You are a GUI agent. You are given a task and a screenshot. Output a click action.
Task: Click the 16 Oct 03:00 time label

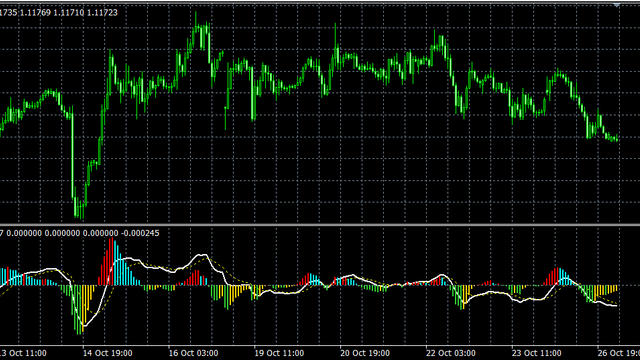pyautogui.click(x=193, y=353)
